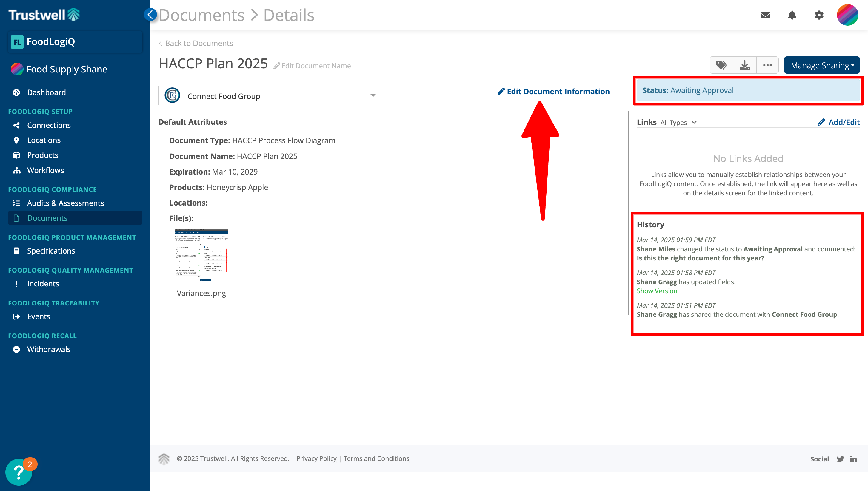The width and height of the screenshot is (868, 491).
Task: Open the user profile avatar
Action: click(847, 15)
